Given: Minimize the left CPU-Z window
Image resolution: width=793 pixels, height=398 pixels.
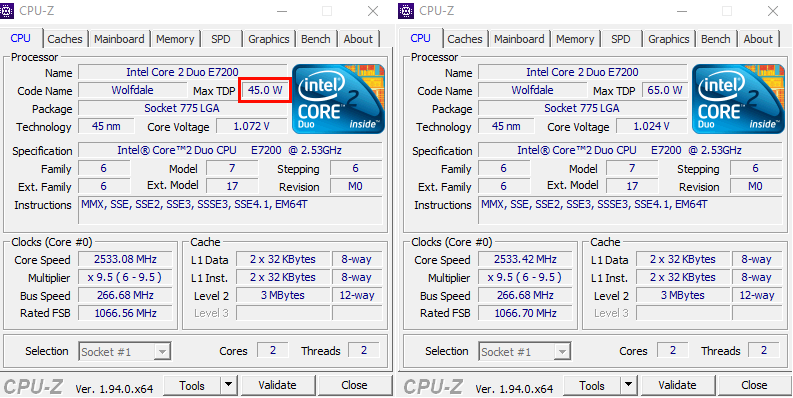Looking at the screenshot, I should pos(282,11).
